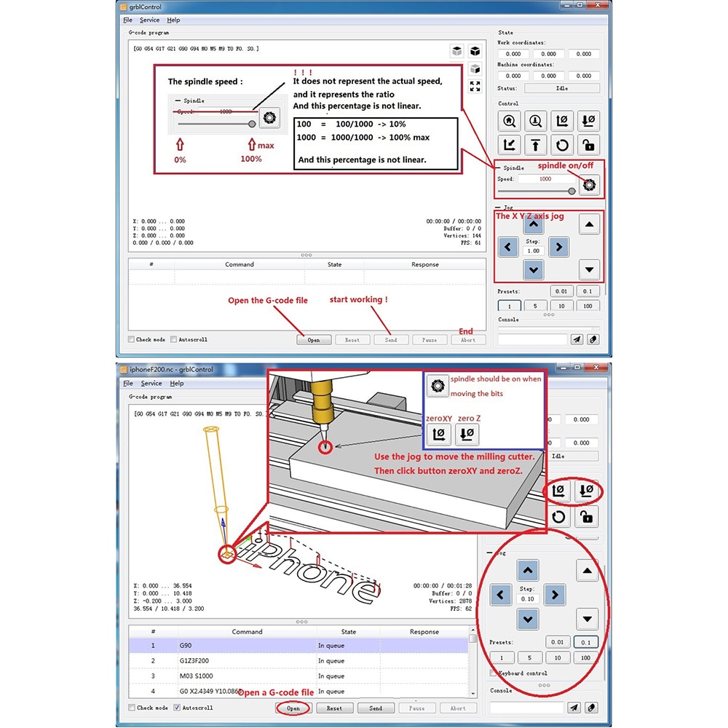Toggle Autoscroll checkbox in bottom window

click(177, 708)
